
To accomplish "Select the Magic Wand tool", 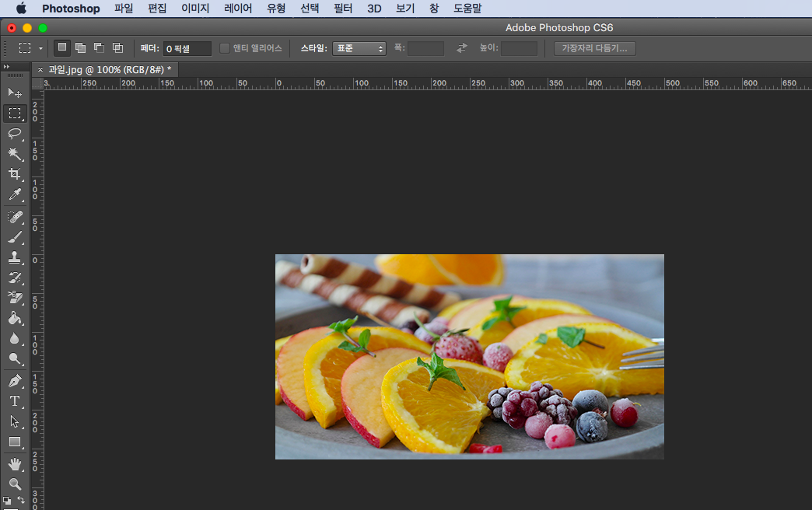I will point(15,154).
